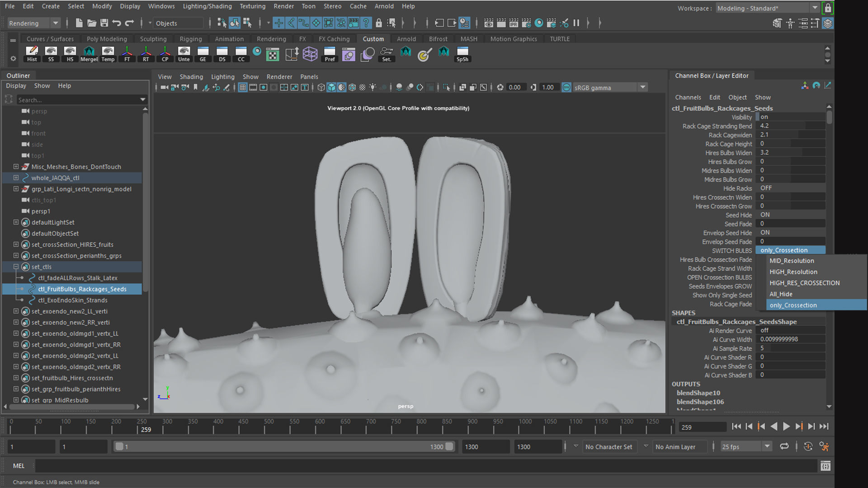The image size is (868, 488).
Task: Click the undo arrow icon
Action: pyautogui.click(x=117, y=23)
